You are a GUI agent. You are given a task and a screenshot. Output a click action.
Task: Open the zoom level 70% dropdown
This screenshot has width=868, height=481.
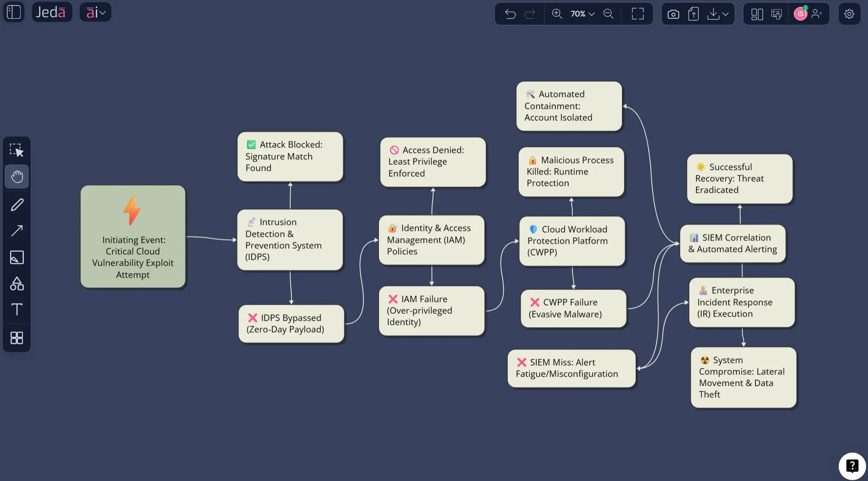[581, 14]
